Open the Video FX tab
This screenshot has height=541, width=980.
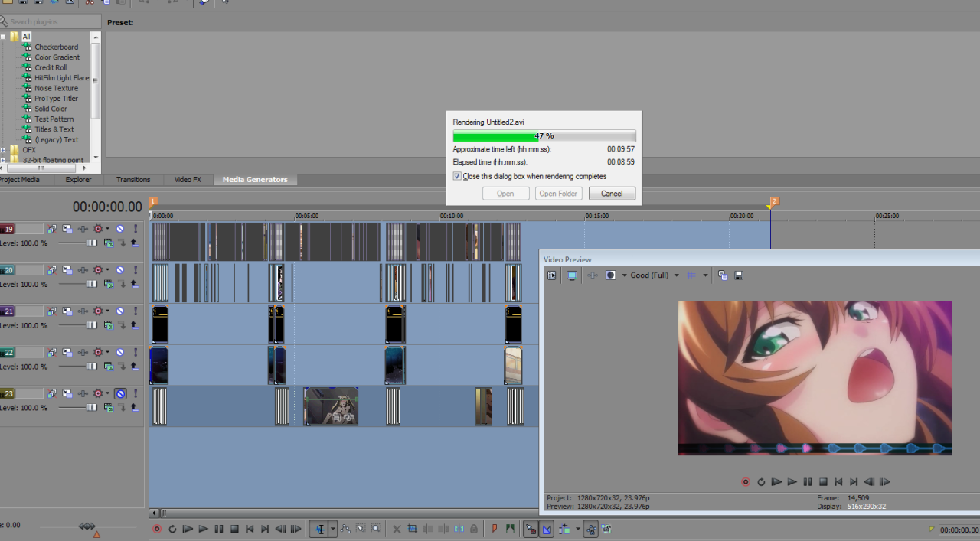[188, 180]
